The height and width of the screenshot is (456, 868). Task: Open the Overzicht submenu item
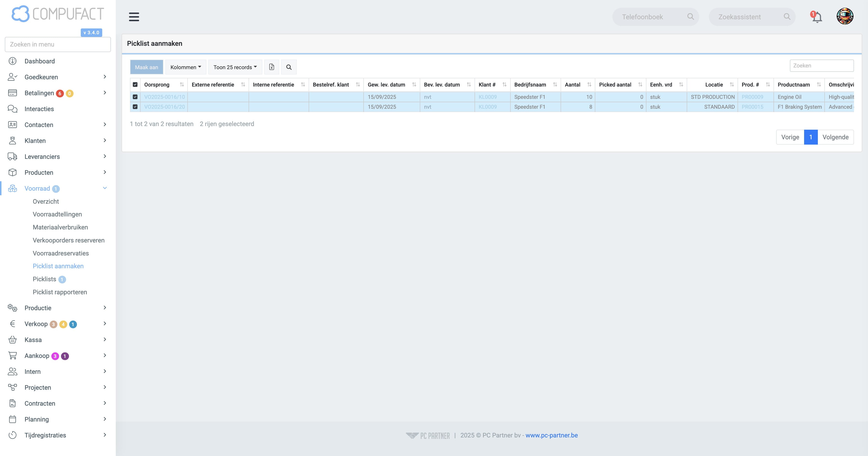[46, 201]
